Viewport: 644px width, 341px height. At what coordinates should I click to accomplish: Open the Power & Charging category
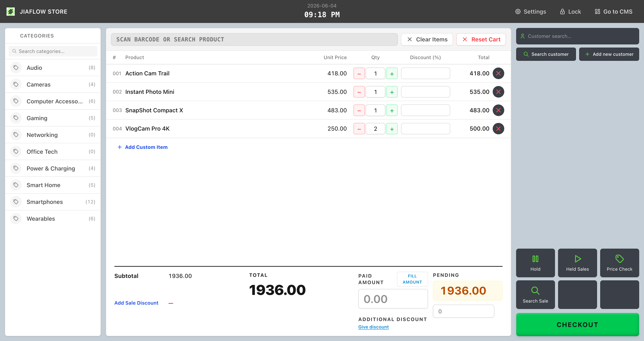53,168
